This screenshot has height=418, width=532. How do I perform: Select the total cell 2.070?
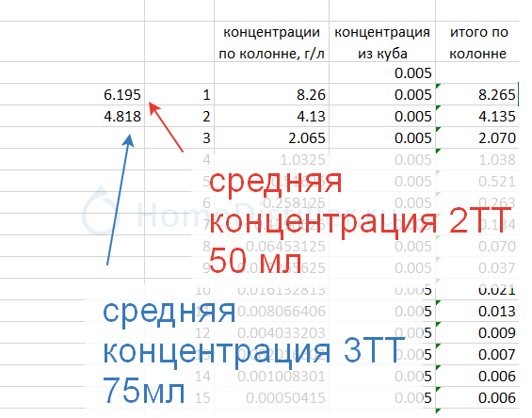477,137
